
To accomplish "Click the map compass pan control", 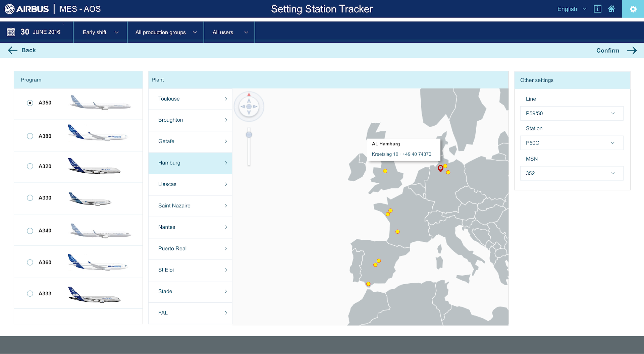I will coord(249,107).
